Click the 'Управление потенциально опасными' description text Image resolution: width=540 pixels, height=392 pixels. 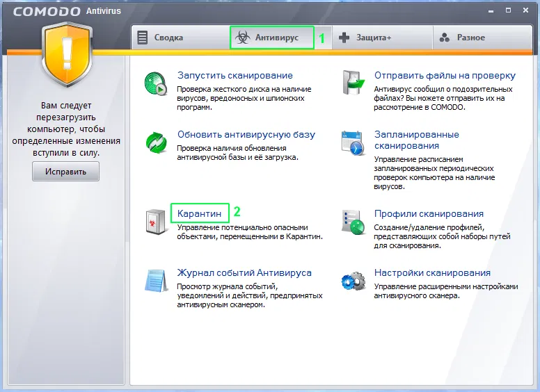coord(250,232)
